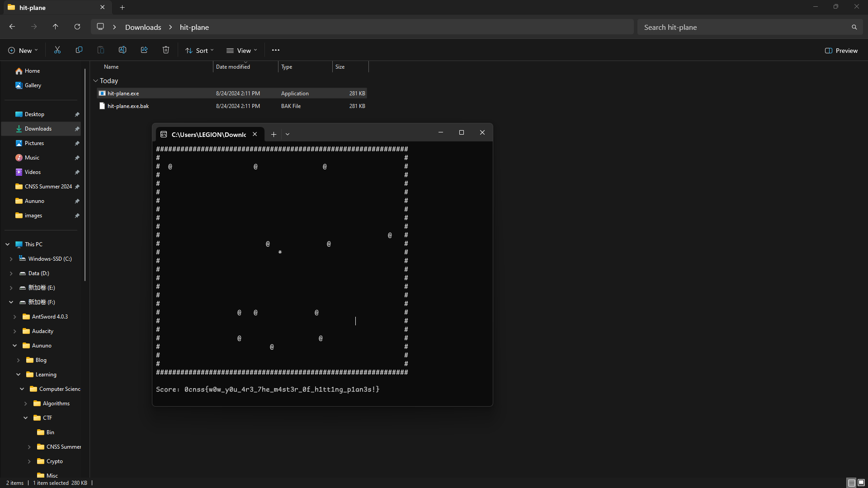Open the See more ellipsis menu
Image resolution: width=868 pixels, height=488 pixels.
(x=276, y=50)
